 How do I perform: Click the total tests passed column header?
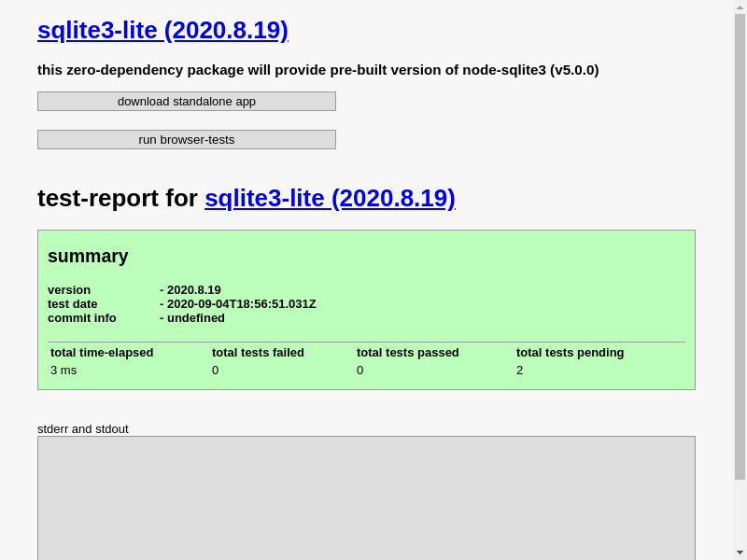[408, 353]
